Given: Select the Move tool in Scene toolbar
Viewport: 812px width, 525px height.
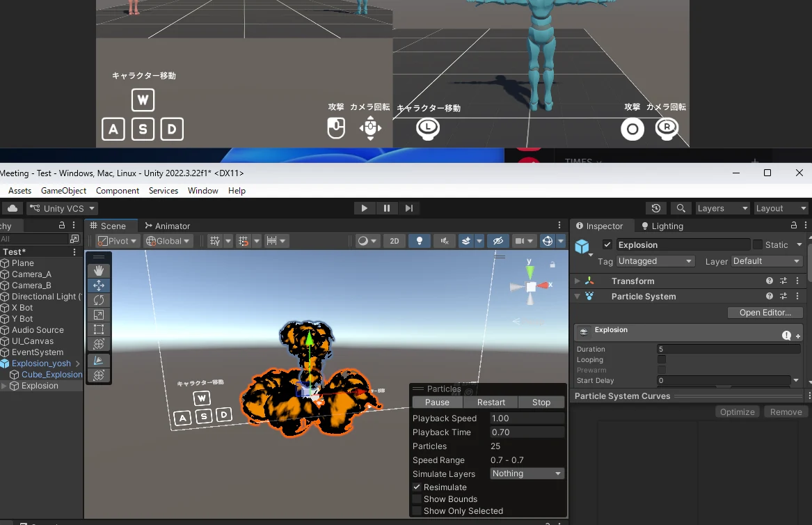Looking at the screenshot, I should [x=99, y=285].
